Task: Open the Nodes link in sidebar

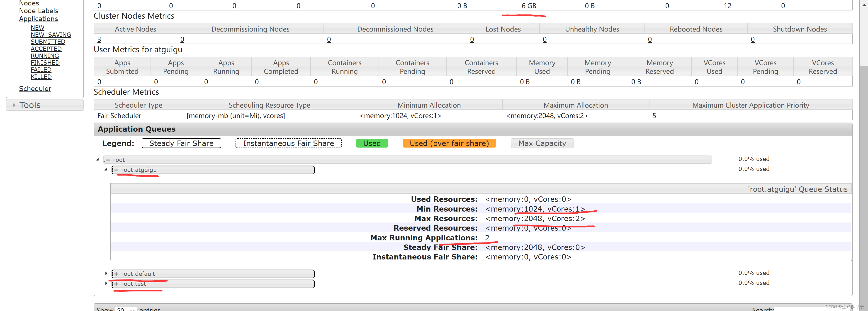Action: point(29,3)
